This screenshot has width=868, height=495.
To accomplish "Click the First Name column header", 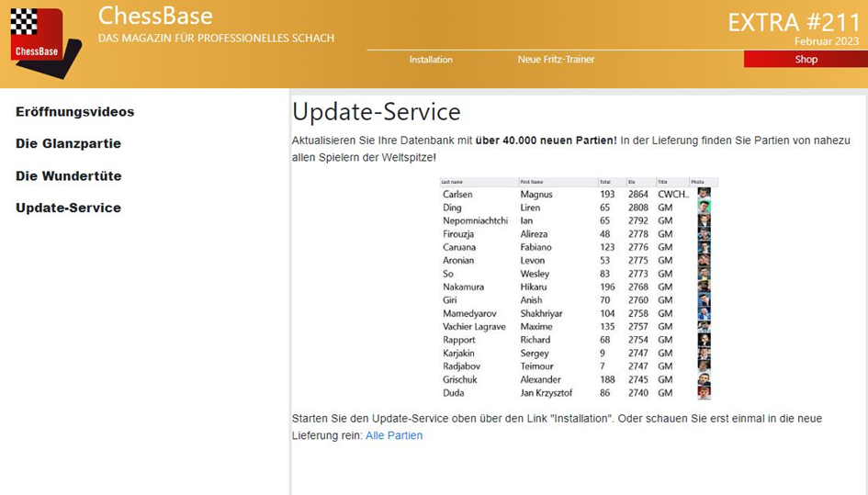I will (532, 182).
